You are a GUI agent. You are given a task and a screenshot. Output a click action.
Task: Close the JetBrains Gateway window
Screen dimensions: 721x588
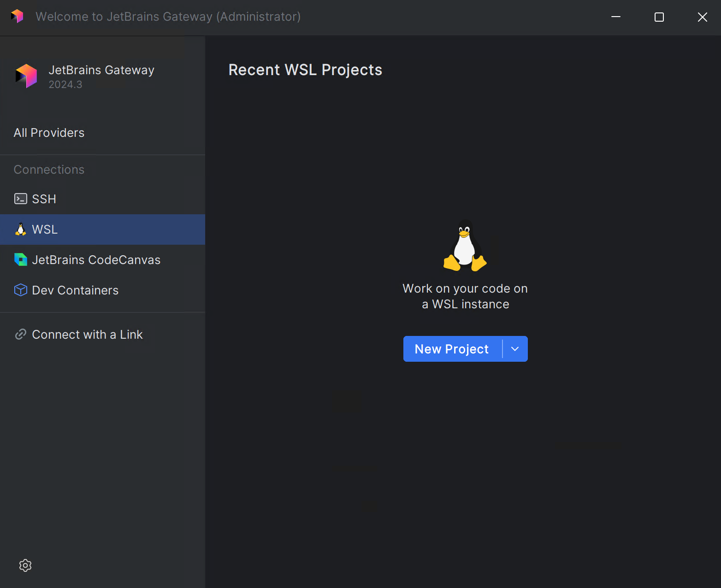click(702, 17)
